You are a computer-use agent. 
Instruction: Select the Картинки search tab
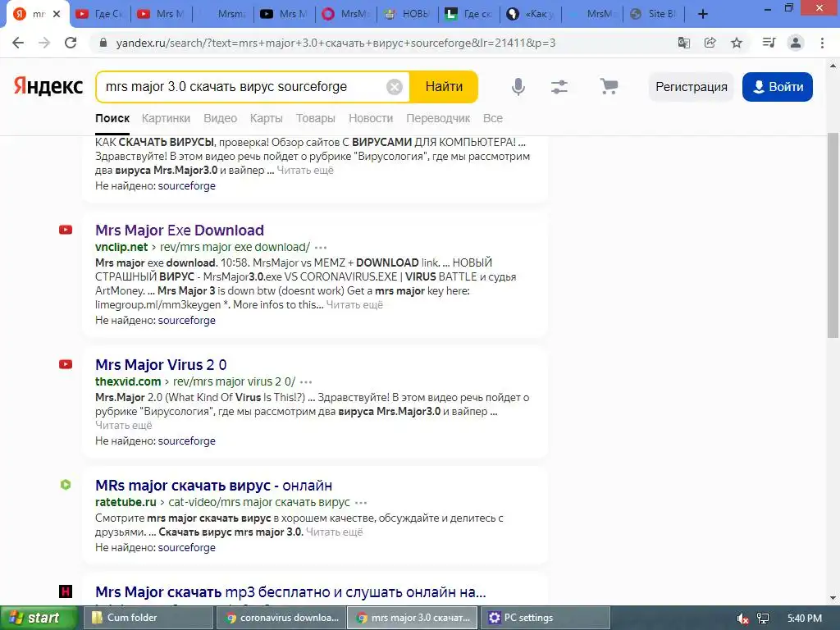click(x=166, y=118)
